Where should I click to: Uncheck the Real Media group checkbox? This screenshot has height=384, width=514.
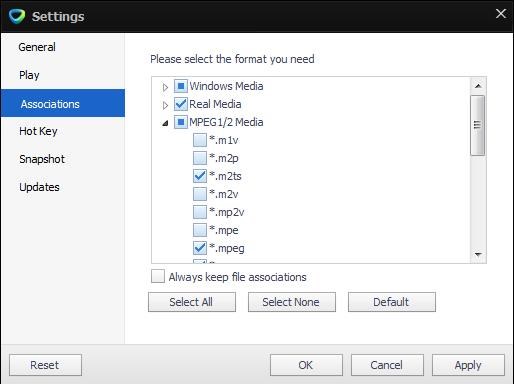pos(181,104)
